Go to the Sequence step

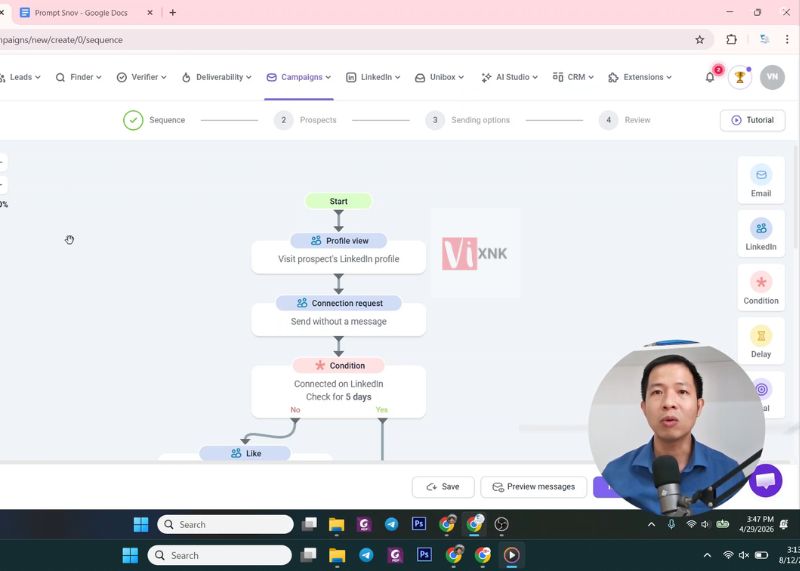click(154, 120)
